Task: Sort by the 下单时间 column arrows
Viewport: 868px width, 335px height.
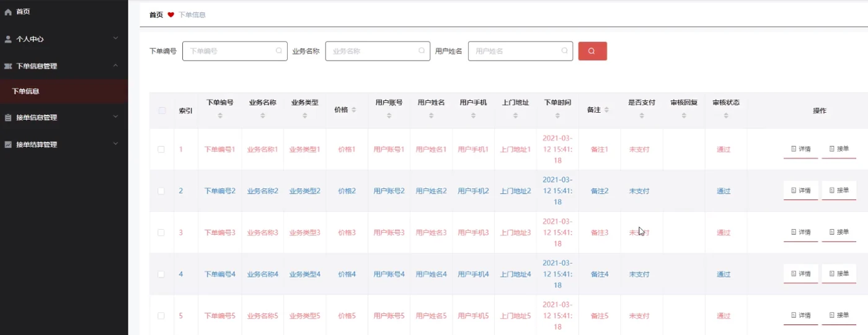Action: pyautogui.click(x=557, y=115)
